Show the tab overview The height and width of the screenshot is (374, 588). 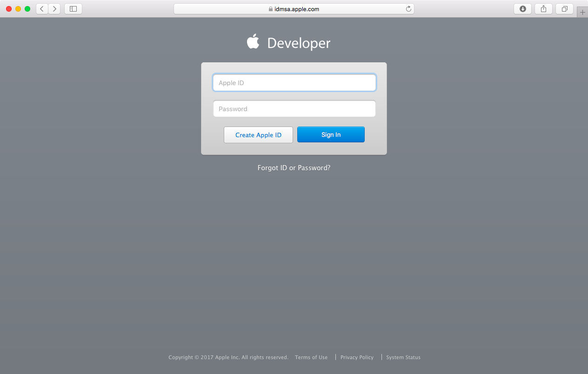pos(564,9)
